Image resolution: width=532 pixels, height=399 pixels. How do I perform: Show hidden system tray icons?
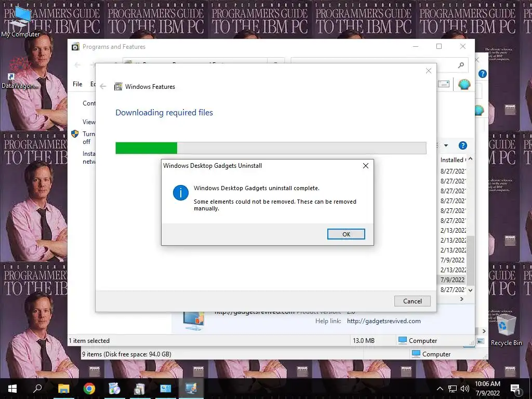[440, 389]
